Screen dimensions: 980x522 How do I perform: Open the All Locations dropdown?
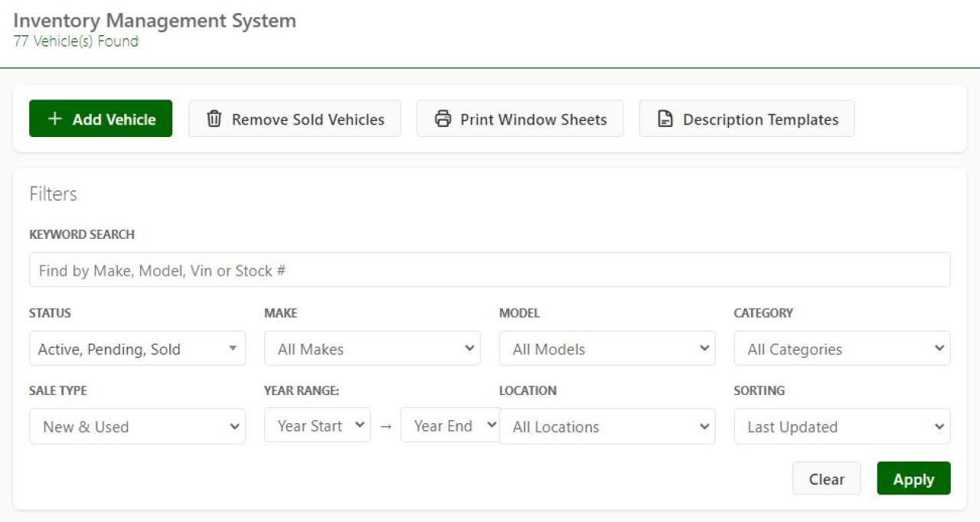(607, 426)
